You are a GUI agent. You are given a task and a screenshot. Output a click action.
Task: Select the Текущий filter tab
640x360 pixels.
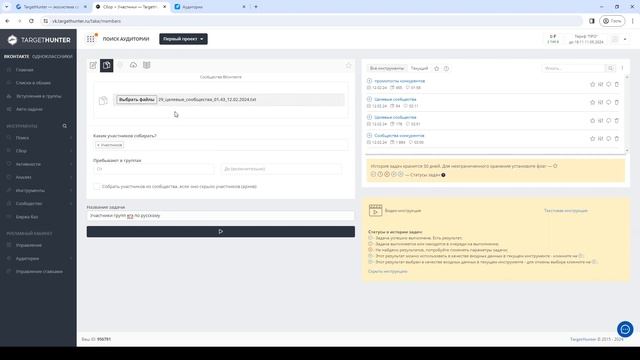pos(419,69)
